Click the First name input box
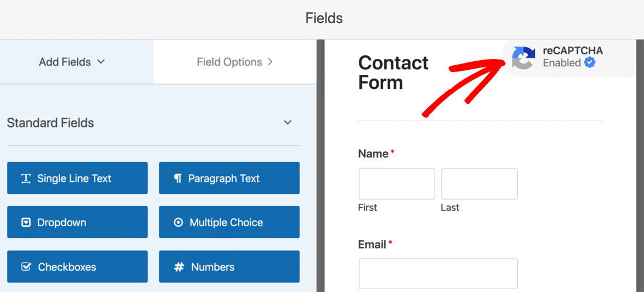Viewport: 644px width, 292px height. tap(396, 184)
